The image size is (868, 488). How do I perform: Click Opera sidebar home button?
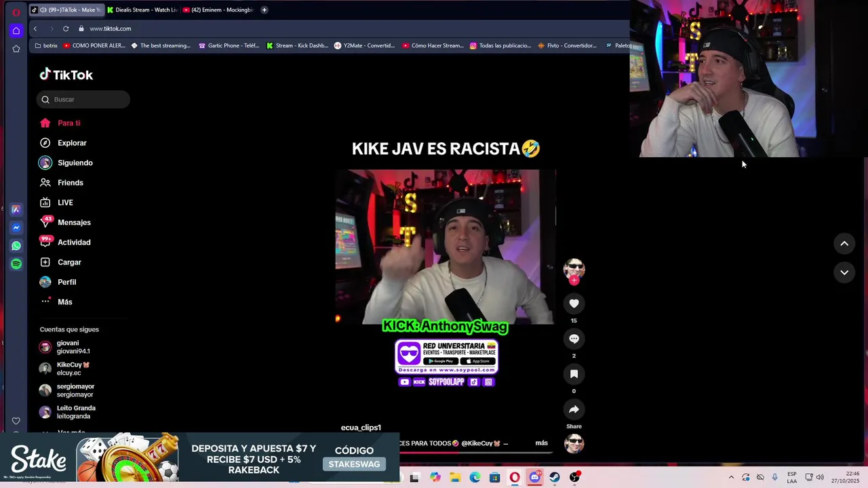tap(16, 30)
